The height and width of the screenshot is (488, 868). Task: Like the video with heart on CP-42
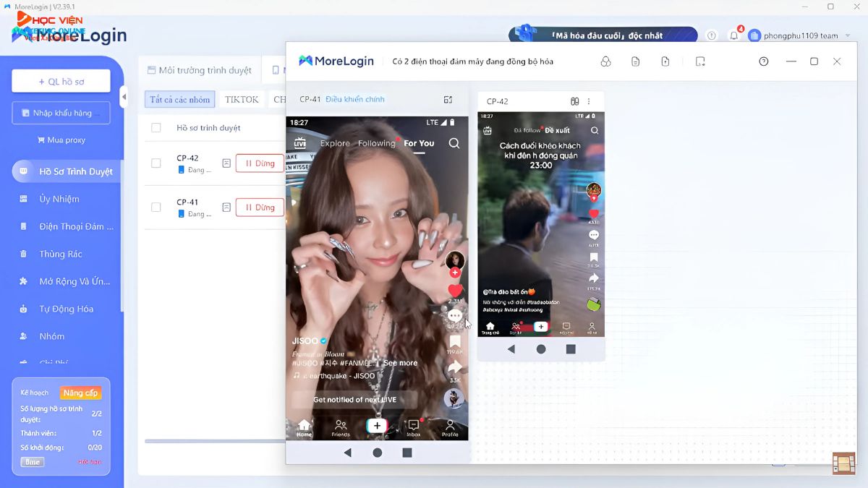point(594,213)
